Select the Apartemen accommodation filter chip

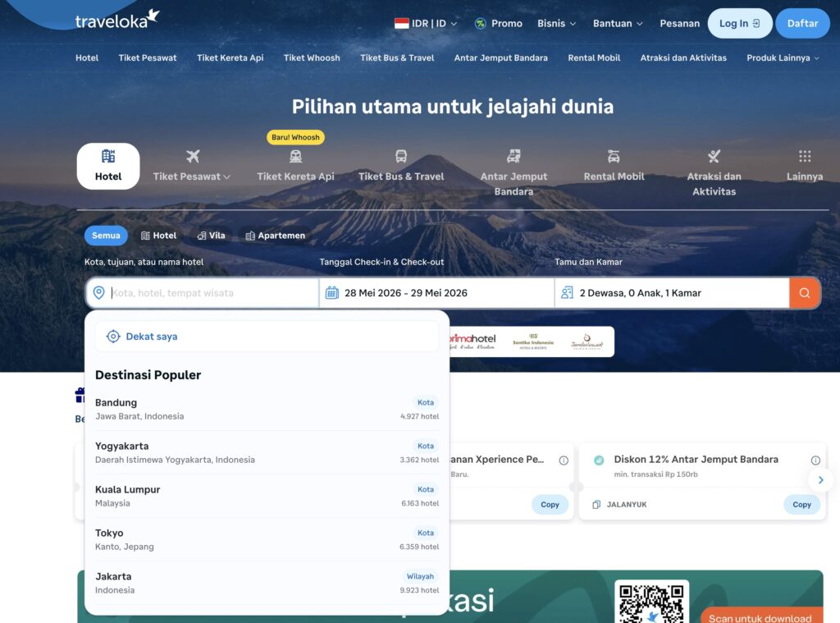pos(276,236)
